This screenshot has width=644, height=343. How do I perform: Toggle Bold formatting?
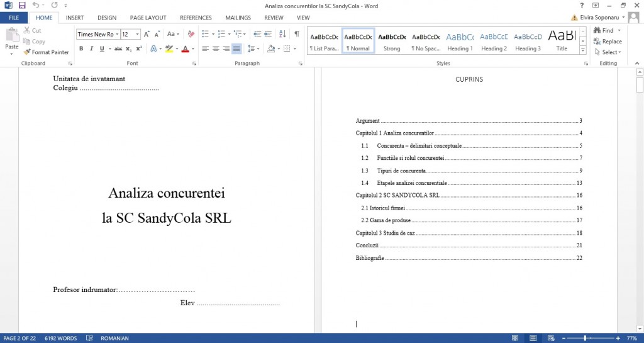point(81,48)
